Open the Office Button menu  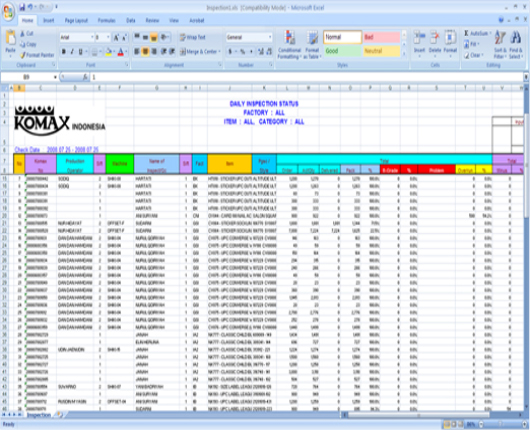coord(8,12)
